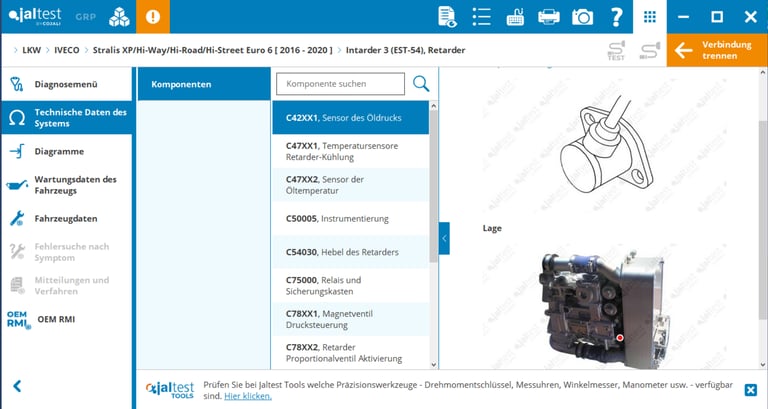768x409 pixels.
Task: Open the apps grid menu
Action: 649,17
